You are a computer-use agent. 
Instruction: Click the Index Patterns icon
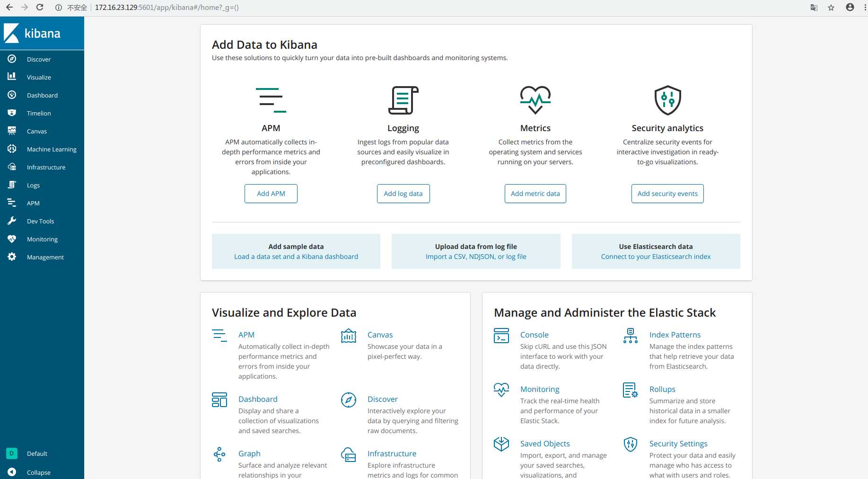pos(631,336)
